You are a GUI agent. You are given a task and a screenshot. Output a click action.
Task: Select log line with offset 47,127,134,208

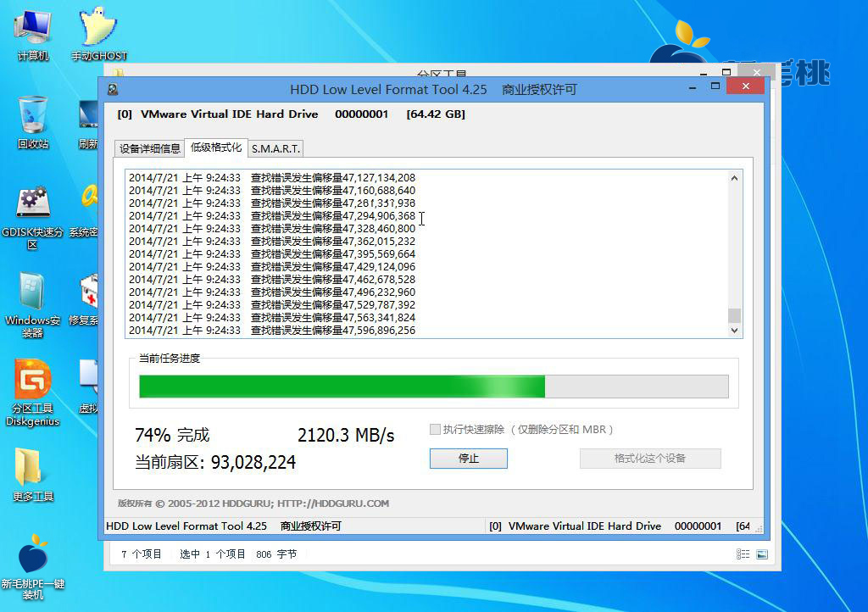tap(272, 178)
